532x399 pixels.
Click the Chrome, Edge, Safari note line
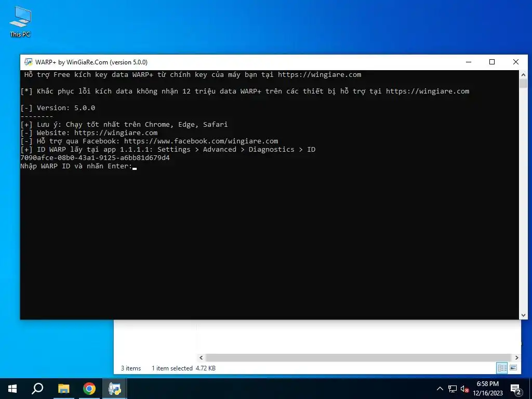pyautogui.click(x=124, y=125)
